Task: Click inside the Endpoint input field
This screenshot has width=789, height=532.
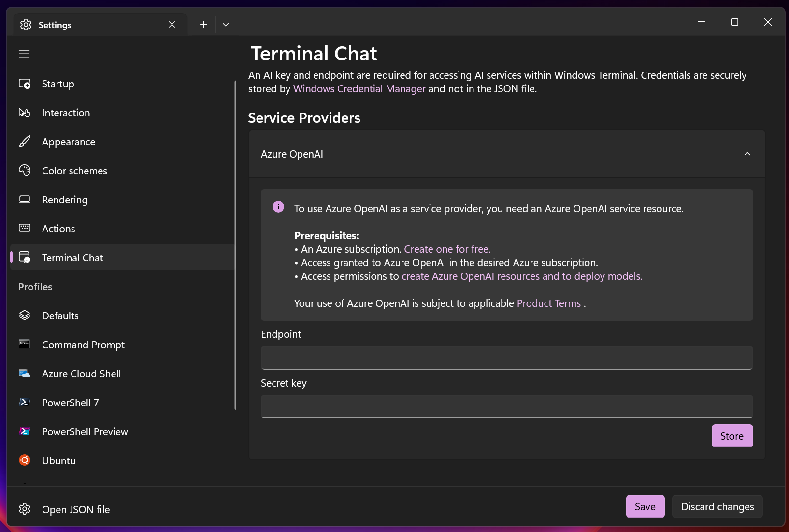Action: pyautogui.click(x=505, y=358)
